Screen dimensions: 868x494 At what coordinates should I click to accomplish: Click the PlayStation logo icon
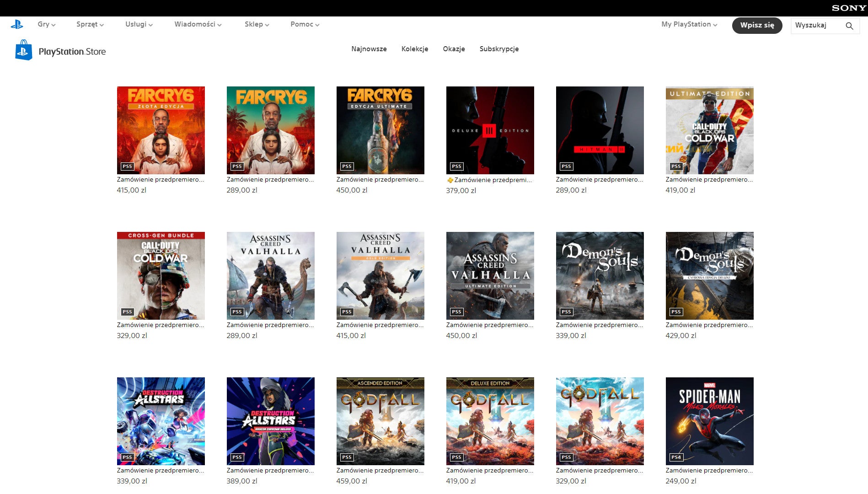click(x=17, y=24)
